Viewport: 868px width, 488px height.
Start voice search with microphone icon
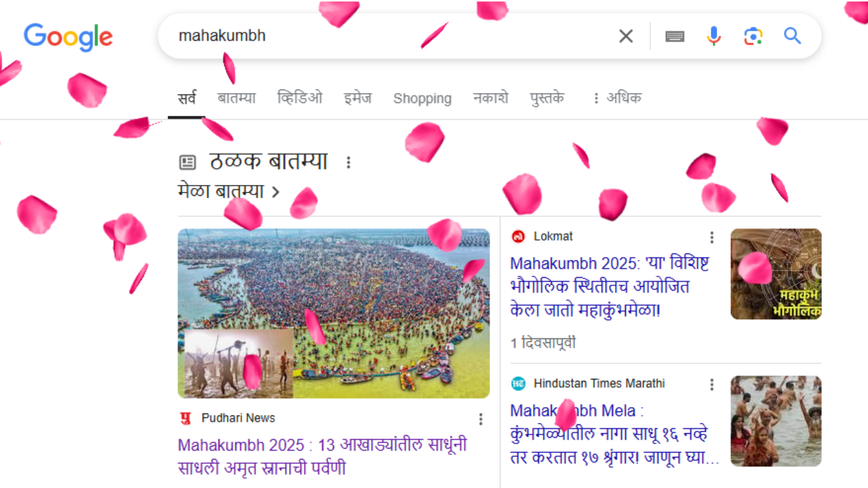pos(713,36)
